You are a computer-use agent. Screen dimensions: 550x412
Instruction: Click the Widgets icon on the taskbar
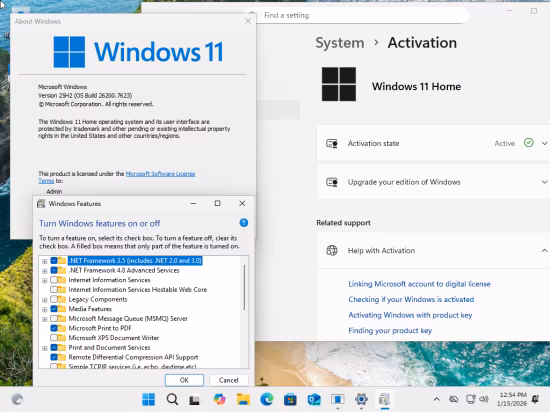(17, 399)
